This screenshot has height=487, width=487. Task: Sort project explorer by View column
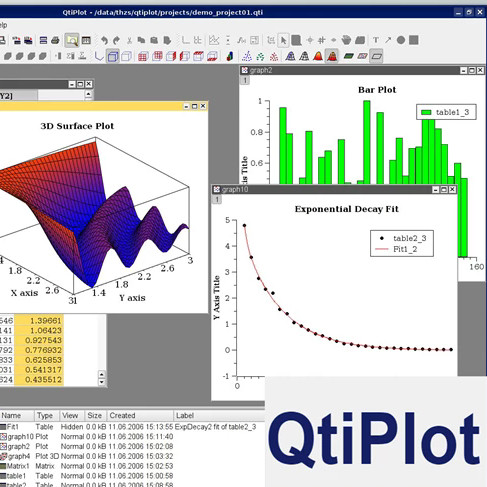72,416
